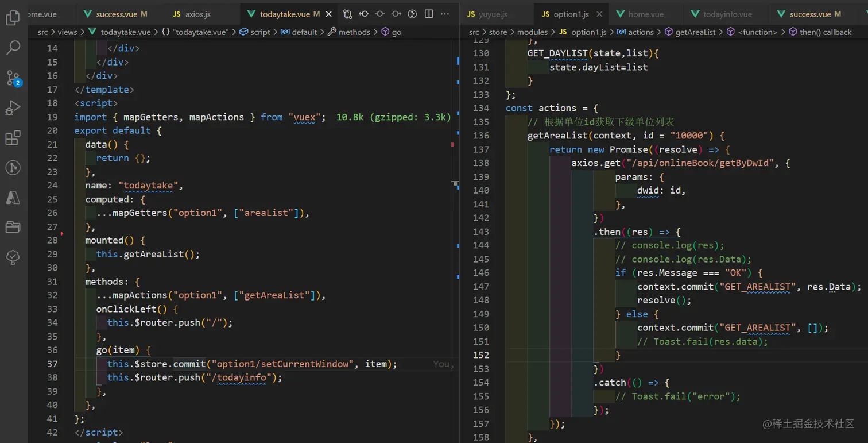
Task: Open the Azure panel icon
Action: coord(13,197)
